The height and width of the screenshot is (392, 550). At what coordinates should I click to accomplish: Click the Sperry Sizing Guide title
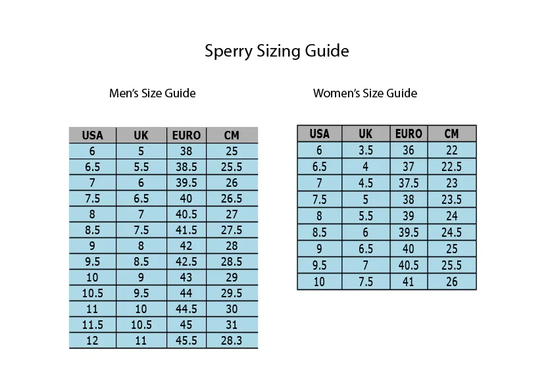coord(277,51)
